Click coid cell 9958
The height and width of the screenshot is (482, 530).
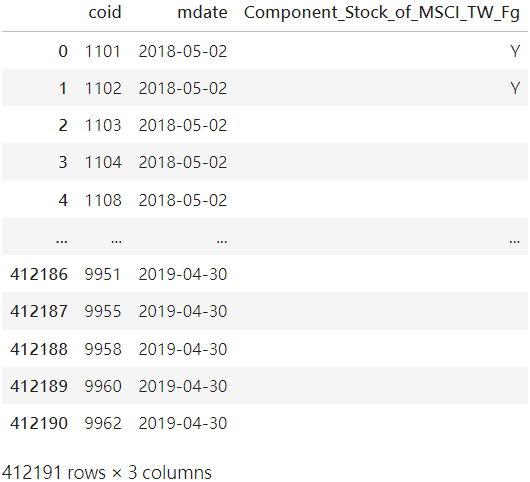tap(103, 349)
